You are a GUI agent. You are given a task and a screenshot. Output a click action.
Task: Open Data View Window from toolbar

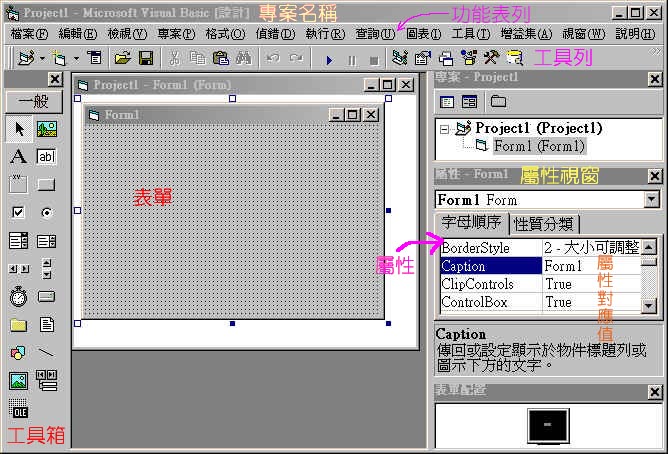click(x=515, y=58)
